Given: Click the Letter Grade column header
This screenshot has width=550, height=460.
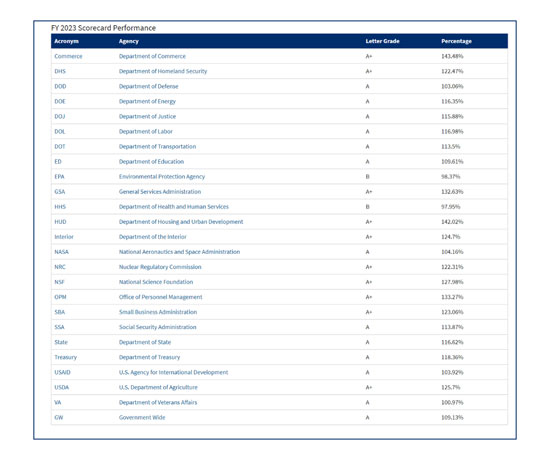Looking at the screenshot, I should [382, 41].
